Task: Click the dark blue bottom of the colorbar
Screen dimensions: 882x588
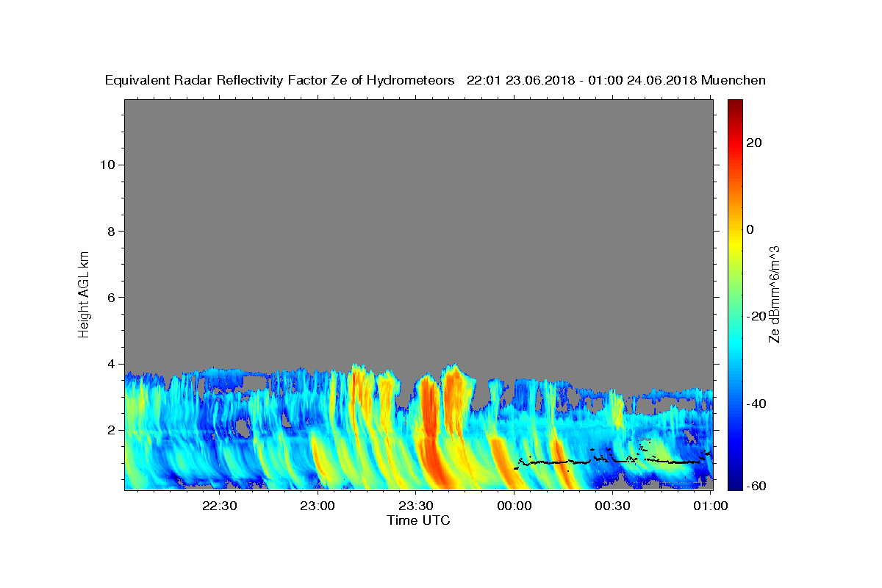Action: (x=735, y=484)
